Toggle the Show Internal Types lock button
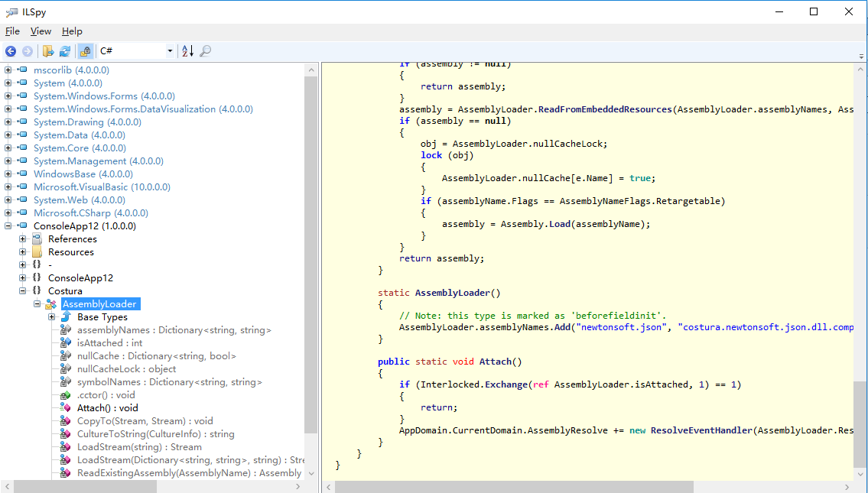 [86, 51]
